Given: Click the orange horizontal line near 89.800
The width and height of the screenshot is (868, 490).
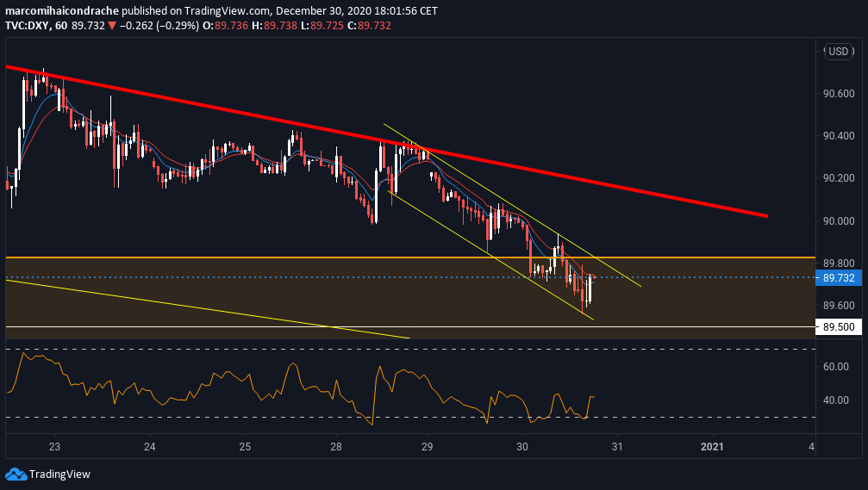Looking at the screenshot, I should 410,257.
